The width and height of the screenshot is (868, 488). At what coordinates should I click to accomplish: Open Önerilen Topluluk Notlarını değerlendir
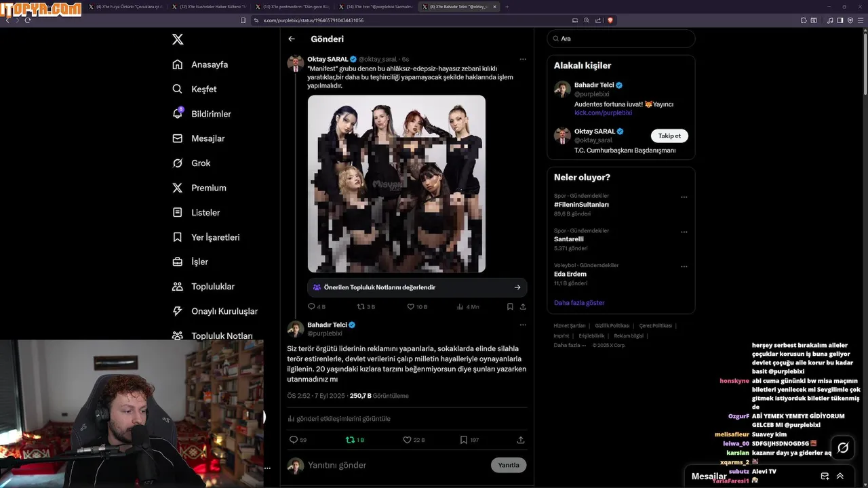[417, 287]
